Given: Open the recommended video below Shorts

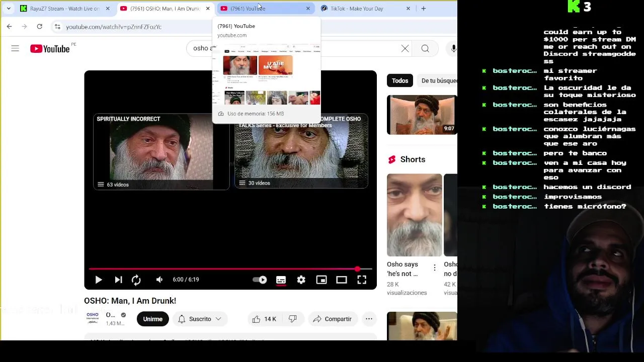Looking at the screenshot, I should coord(422,326).
